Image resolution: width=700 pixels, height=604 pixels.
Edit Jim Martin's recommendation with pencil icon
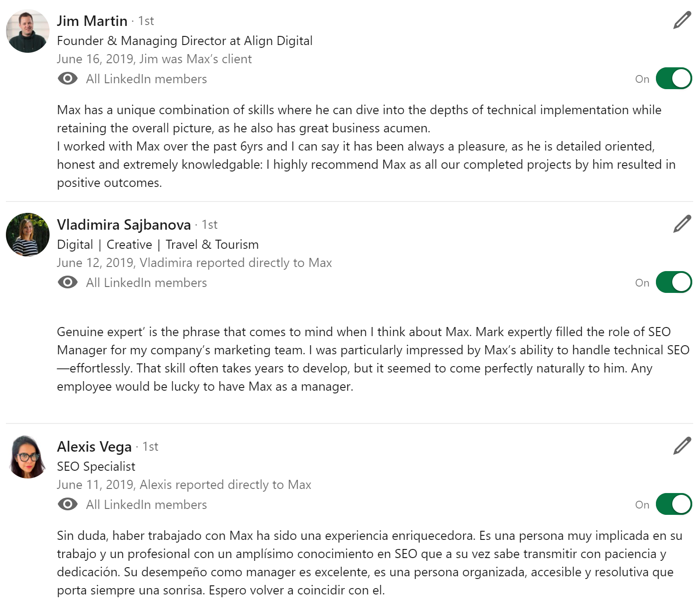682,21
